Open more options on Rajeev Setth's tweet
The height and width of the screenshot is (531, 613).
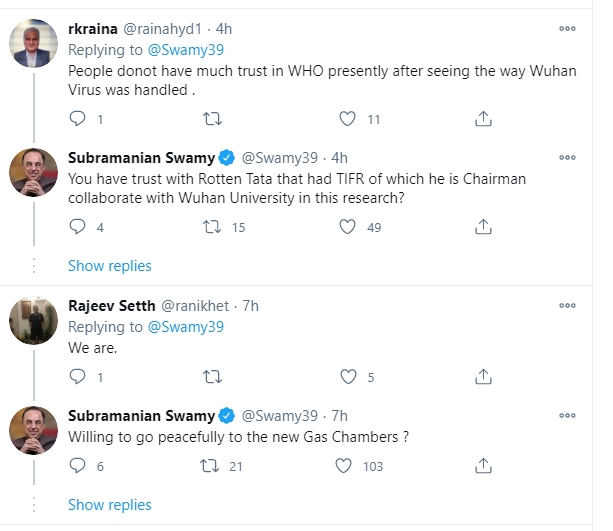point(567,305)
